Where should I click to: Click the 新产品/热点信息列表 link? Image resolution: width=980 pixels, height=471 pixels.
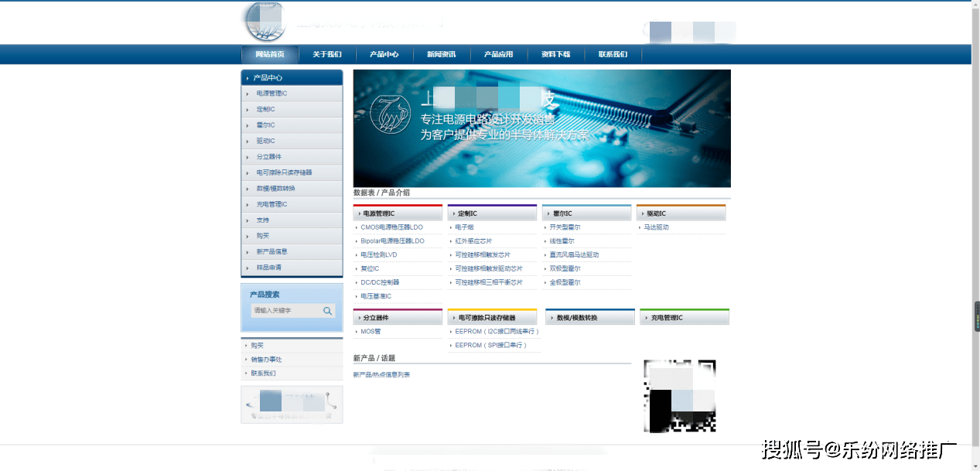pos(379,374)
